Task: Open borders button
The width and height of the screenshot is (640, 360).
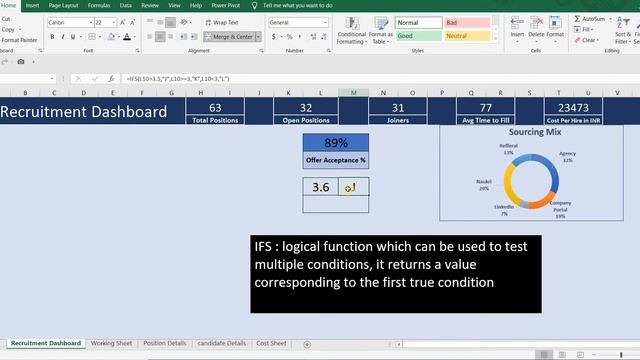Action: pos(92,37)
